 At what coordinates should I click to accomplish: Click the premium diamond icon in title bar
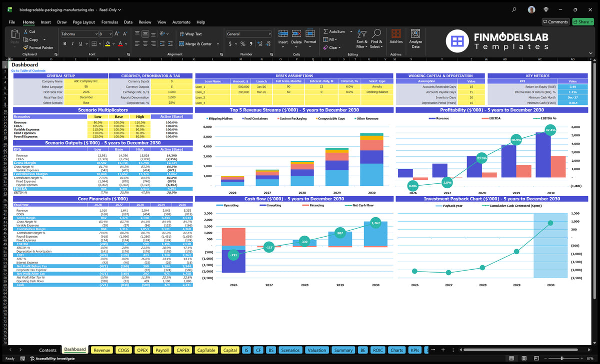pyautogui.click(x=545, y=9)
